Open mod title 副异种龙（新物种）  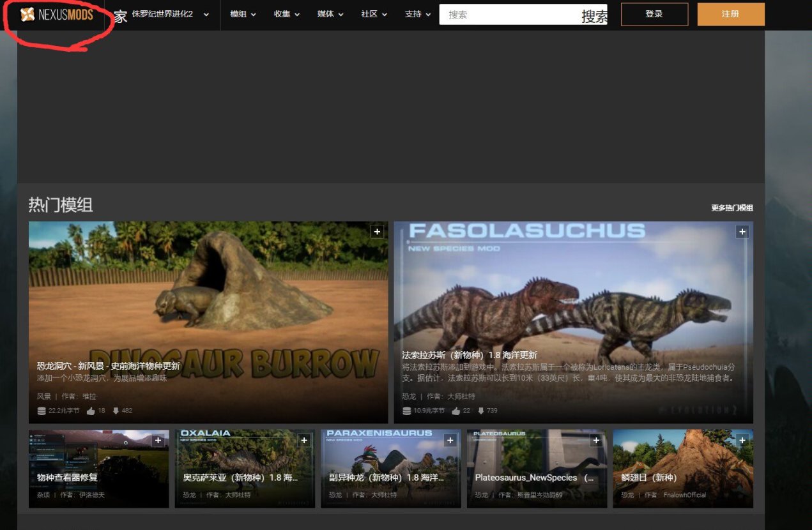tap(387, 478)
